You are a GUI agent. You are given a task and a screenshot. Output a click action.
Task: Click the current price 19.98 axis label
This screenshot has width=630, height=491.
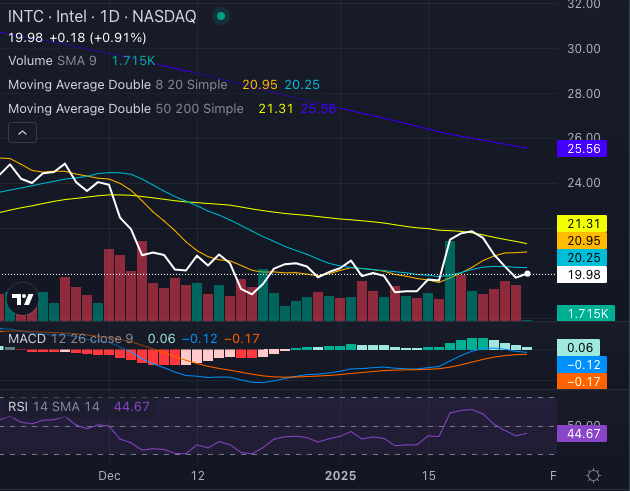pos(579,275)
